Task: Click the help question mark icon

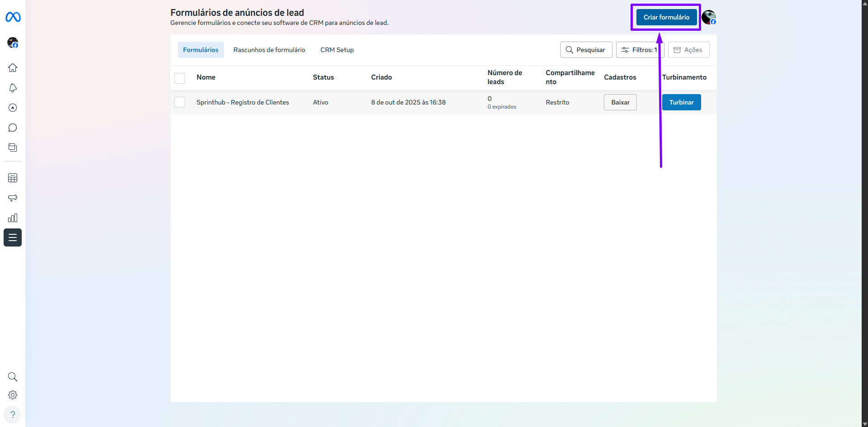Action: (x=13, y=415)
